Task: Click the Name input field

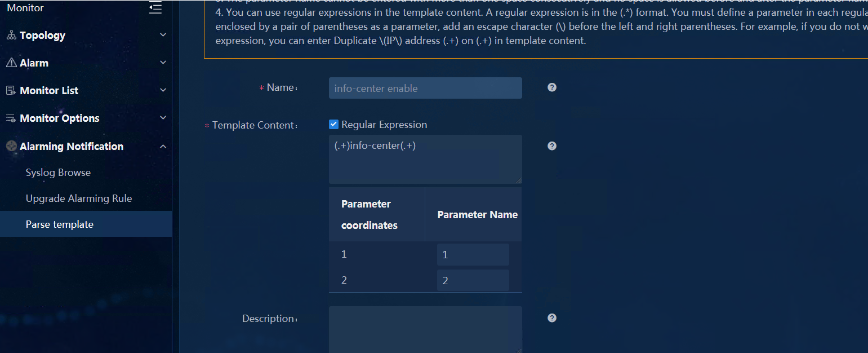Action: tap(425, 88)
